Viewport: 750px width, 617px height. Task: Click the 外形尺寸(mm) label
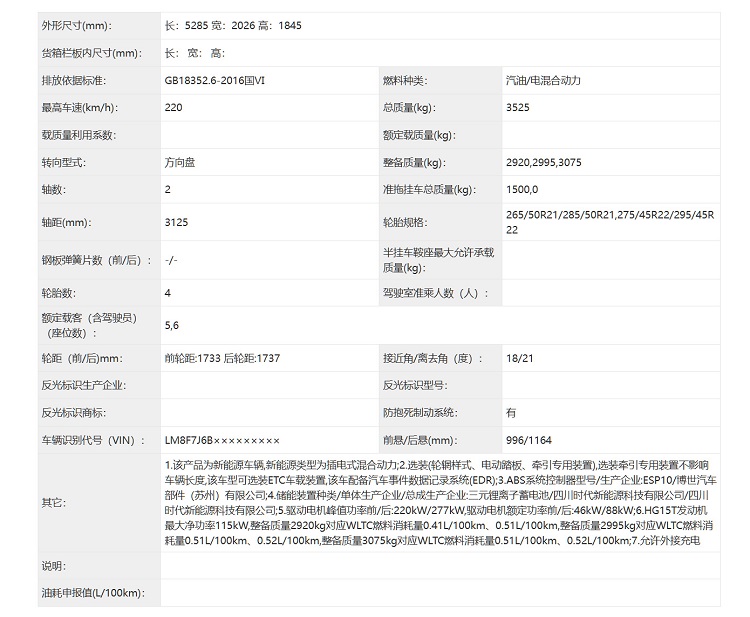pyautogui.click(x=77, y=26)
